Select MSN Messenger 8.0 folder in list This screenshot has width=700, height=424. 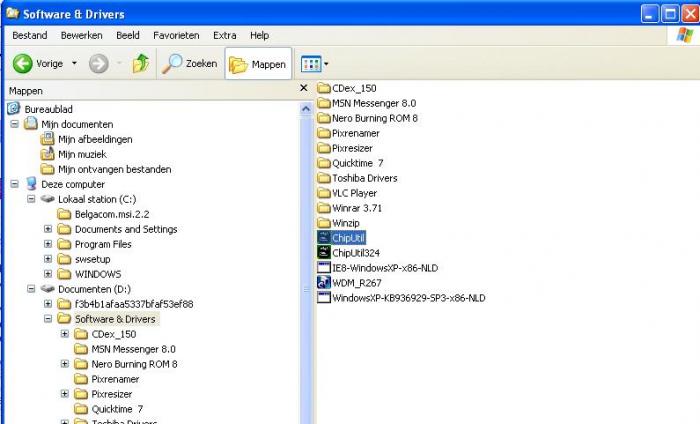367,103
